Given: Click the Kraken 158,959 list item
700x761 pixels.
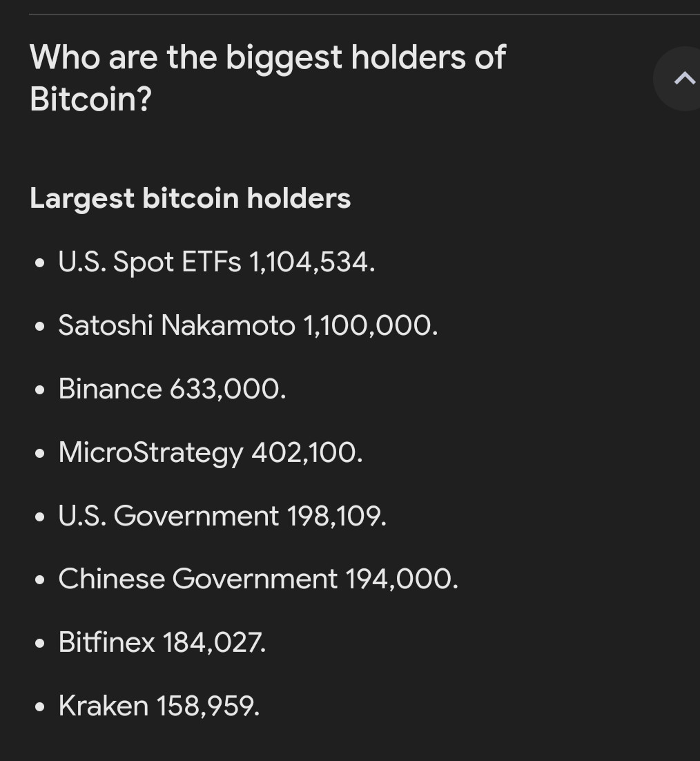Looking at the screenshot, I should coord(159,706).
